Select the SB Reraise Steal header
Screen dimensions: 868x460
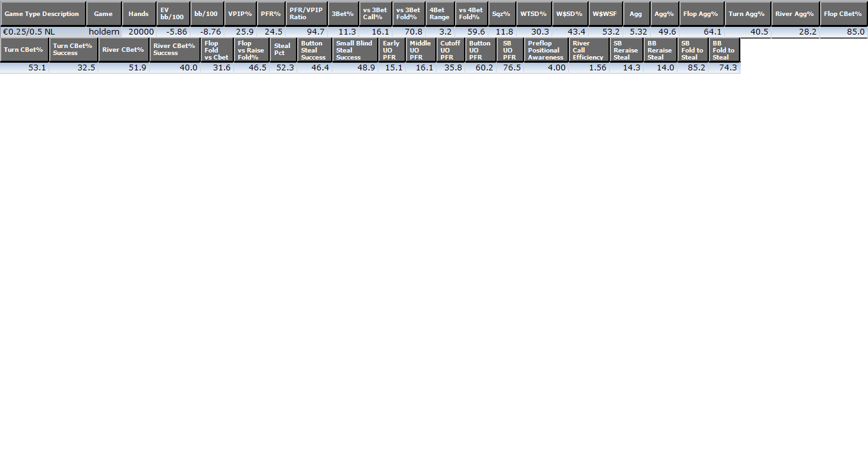click(x=626, y=49)
